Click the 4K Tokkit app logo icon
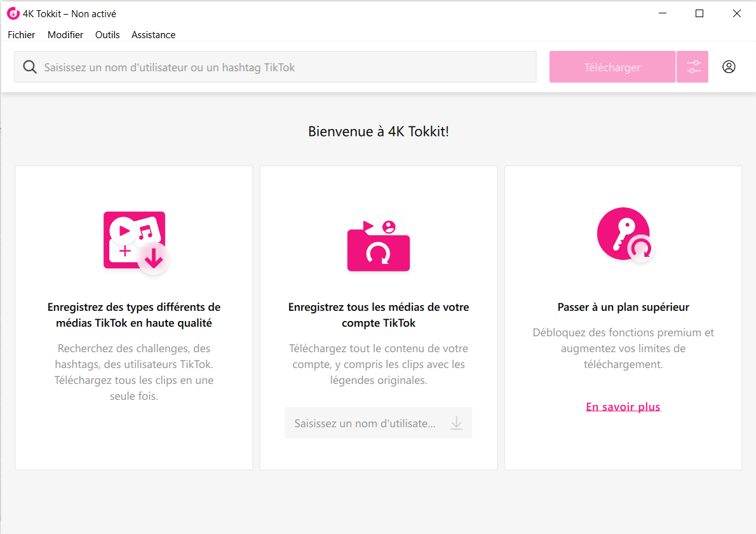Image resolution: width=756 pixels, height=534 pixels. coord(13,13)
